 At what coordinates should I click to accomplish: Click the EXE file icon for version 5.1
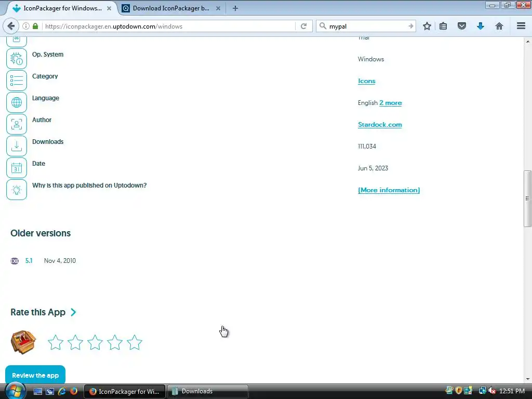click(x=15, y=261)
